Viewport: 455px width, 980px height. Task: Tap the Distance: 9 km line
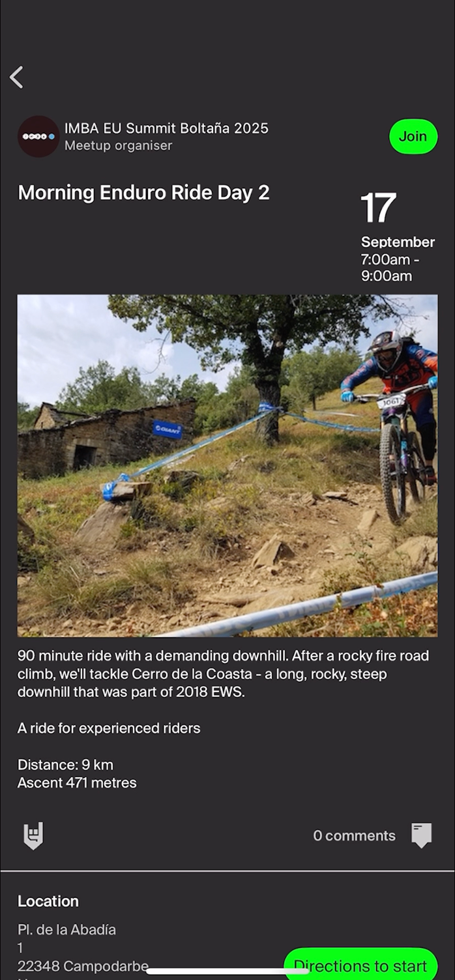pyautogui.click(x=65, y=765)
